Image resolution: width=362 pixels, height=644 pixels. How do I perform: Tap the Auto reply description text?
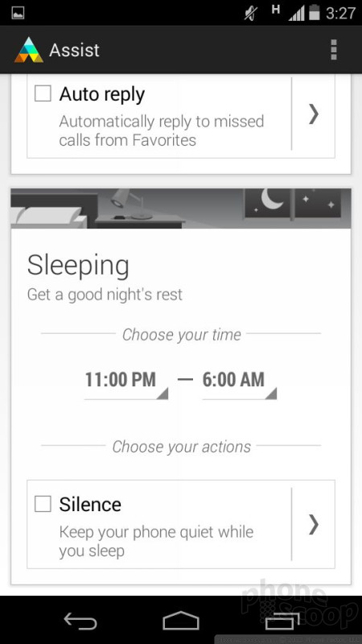tap(162, 130)
